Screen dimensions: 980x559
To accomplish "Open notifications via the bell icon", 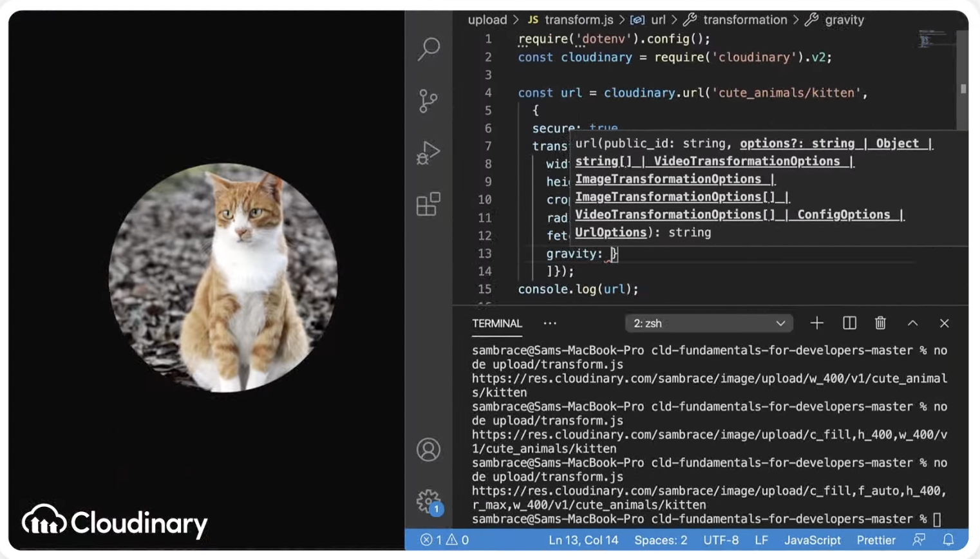I will pos(948,540).
